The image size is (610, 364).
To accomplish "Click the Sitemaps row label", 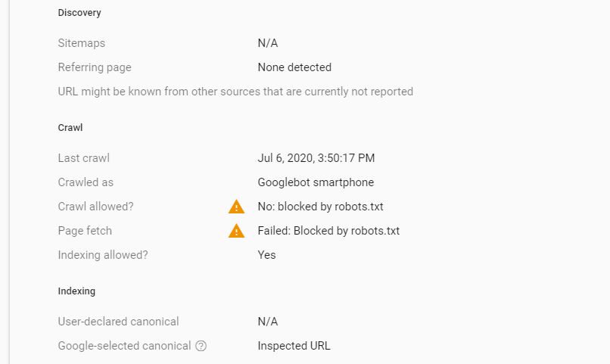I will click(82, 43).
